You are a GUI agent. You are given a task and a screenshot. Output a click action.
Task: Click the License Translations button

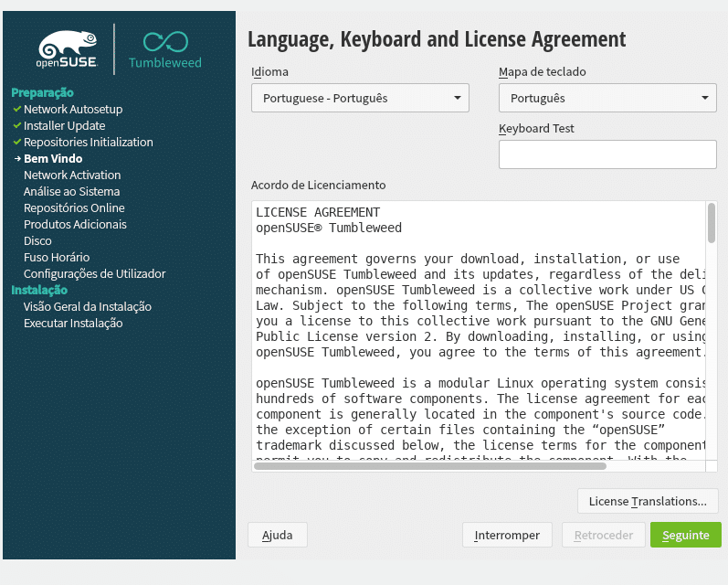(648, 501)
